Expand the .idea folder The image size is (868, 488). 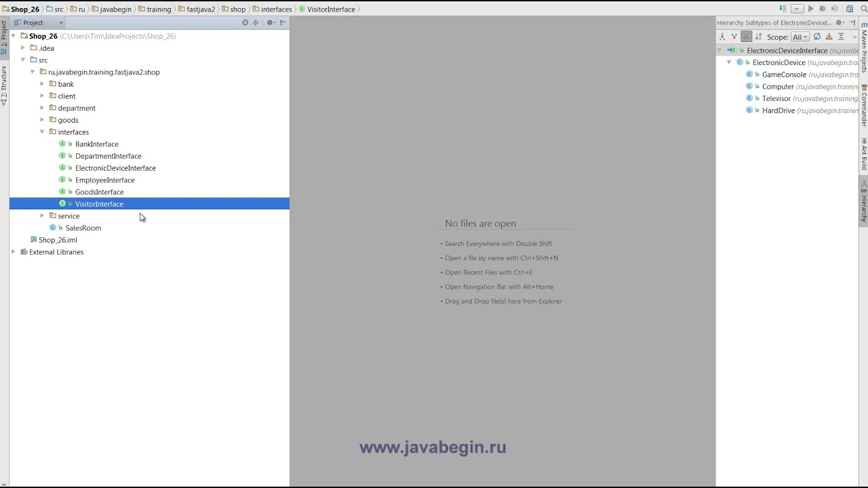click(23, 48)
